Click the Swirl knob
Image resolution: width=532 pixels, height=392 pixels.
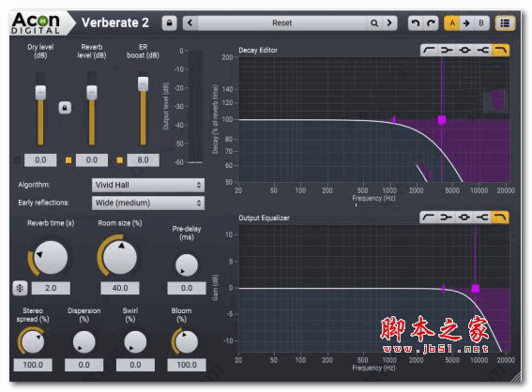coord(135,341)
